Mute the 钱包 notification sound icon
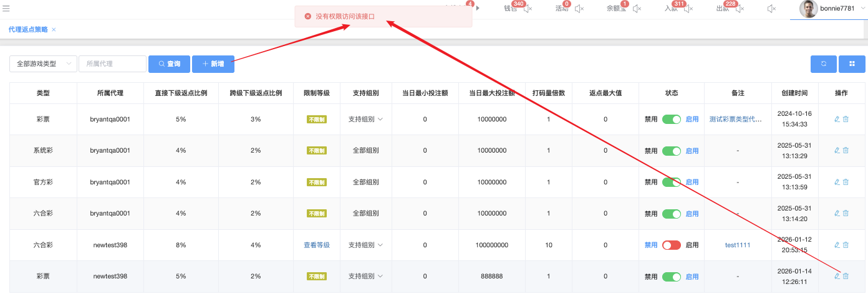Viewport: 868px width, 294px height. point(528,9)
